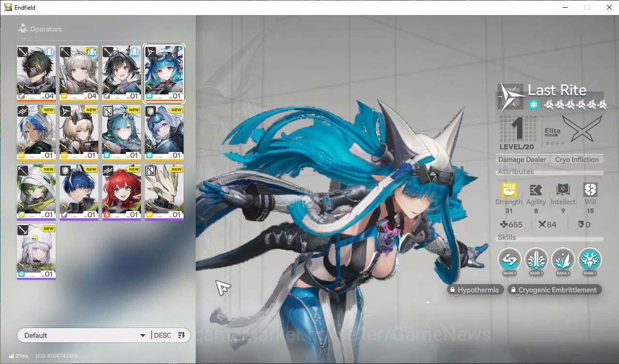Click the Cryo Infliction tag
This screenshot has width=619, height=364.
click(577, 160)
